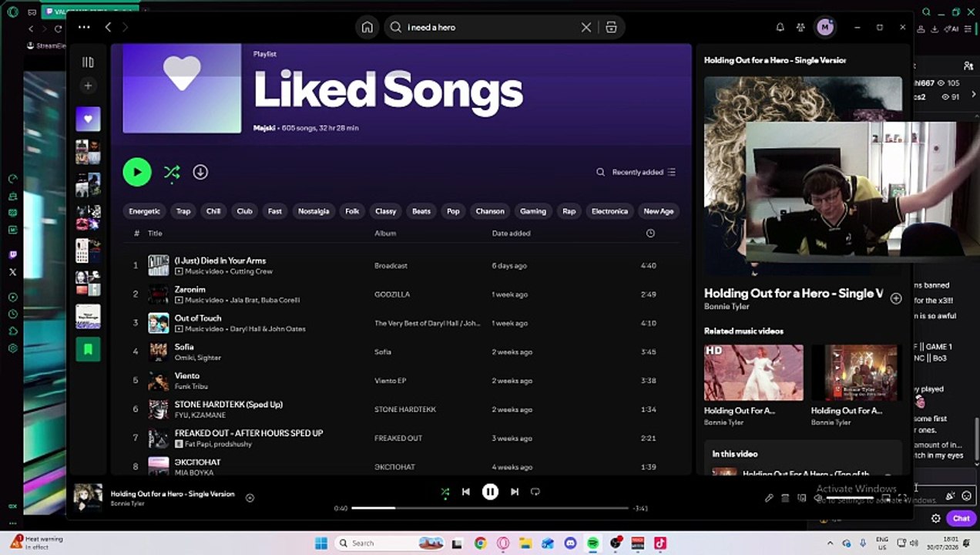This screenshot has height=555, width=980.
Task: Skip to the next track
Action: point(515,492)
